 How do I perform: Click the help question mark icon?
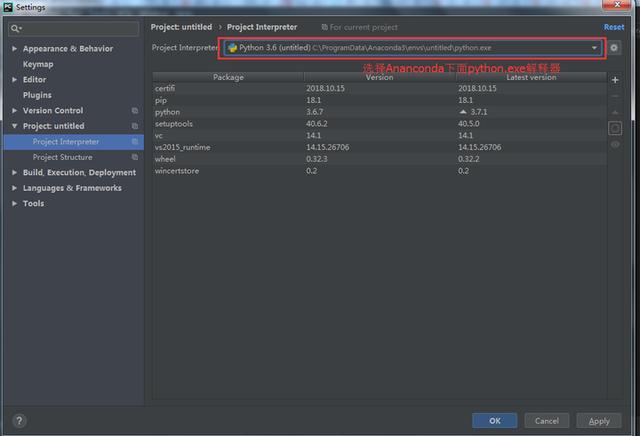point(19,421)
